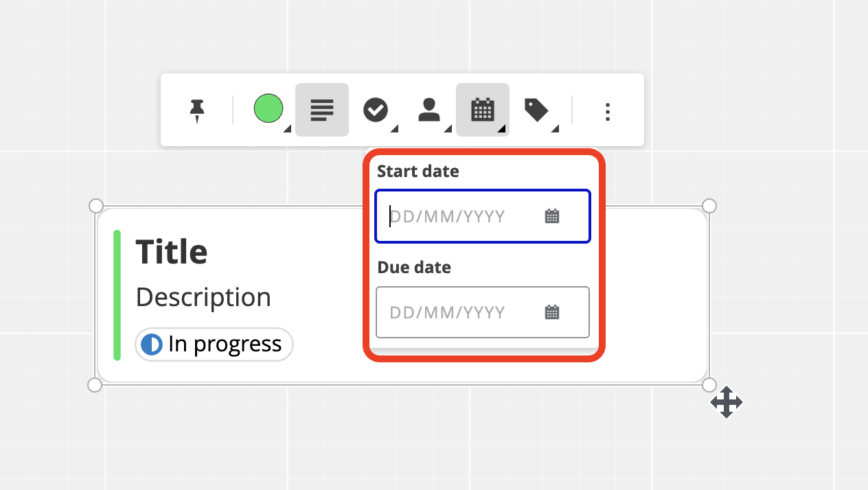Open the assignee person icon menu
The image size is (868, 490).
coord(429,110)
